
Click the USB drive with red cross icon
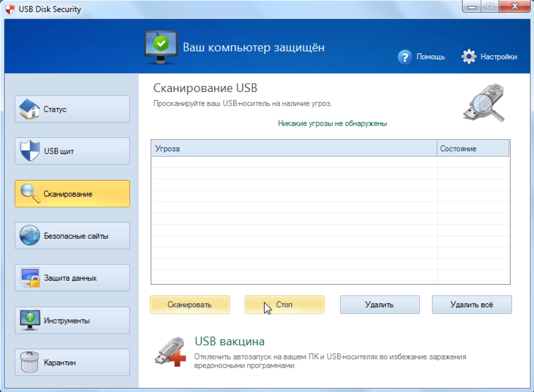pos(169,352)
